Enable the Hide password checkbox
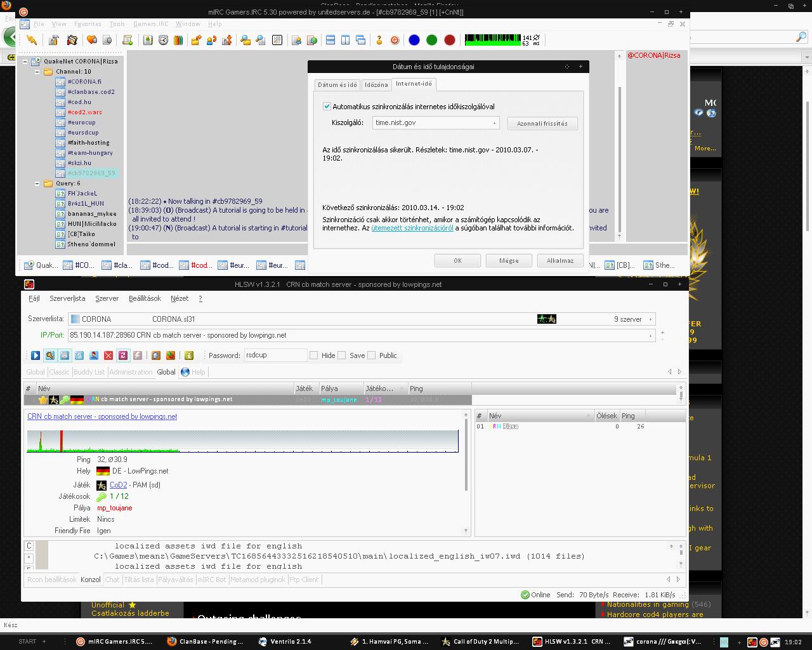Viewport: 812px width, 650px height. (x=313, y=355)
